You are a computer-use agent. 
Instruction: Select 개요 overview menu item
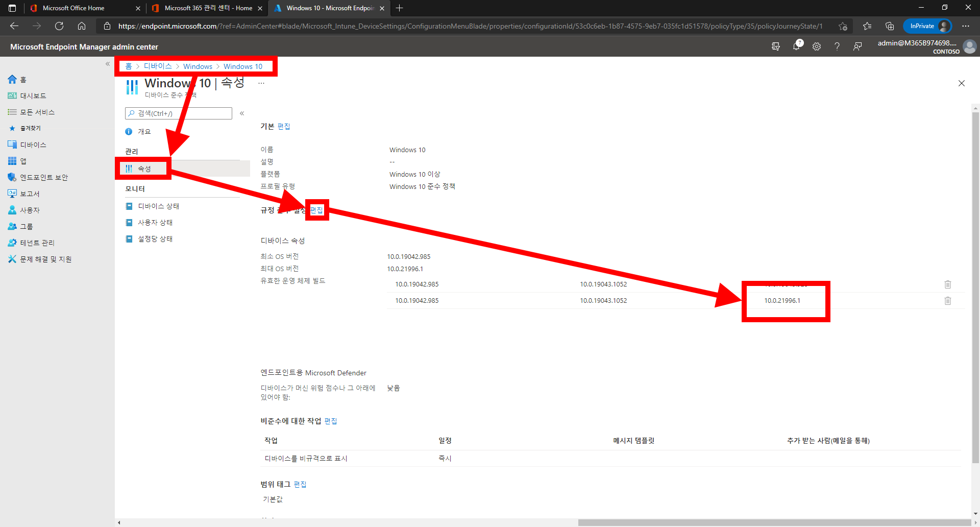(144, 131)
